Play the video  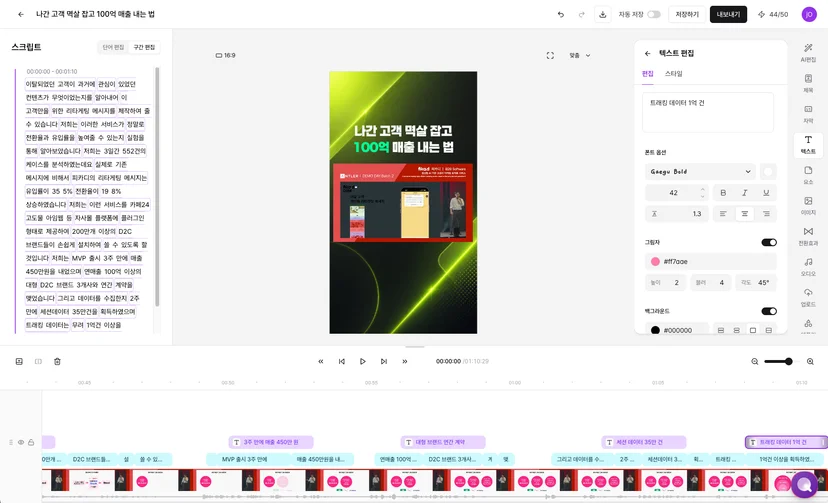[x=363, y=362]
